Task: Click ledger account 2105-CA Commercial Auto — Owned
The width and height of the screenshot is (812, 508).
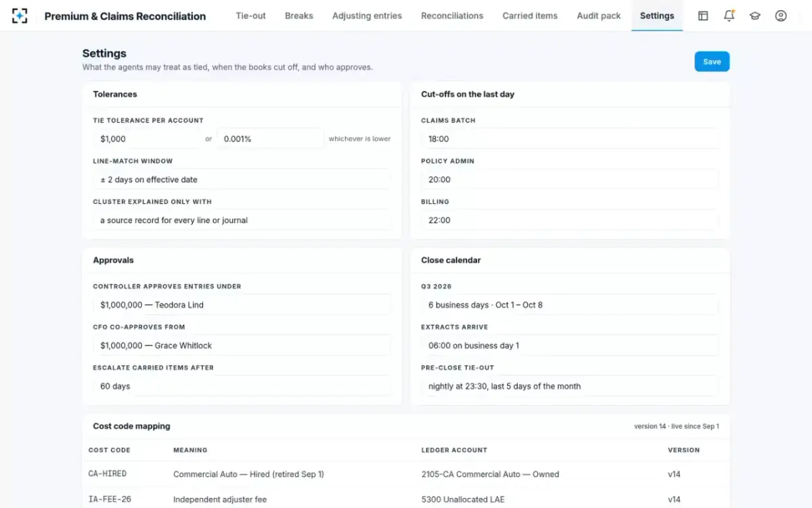Action: 490,474
